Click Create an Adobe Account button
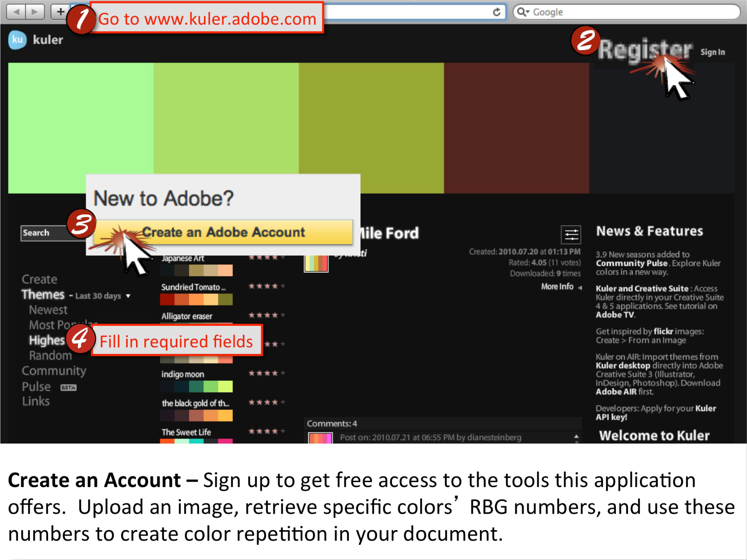 pyautogui.click(x=224, y=232)
